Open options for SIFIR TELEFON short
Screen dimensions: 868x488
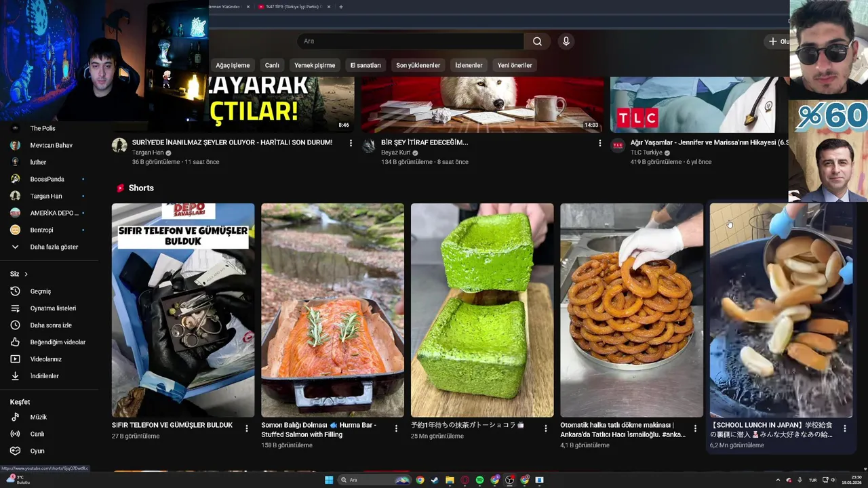pyautogui.click(x=247, y=428)
